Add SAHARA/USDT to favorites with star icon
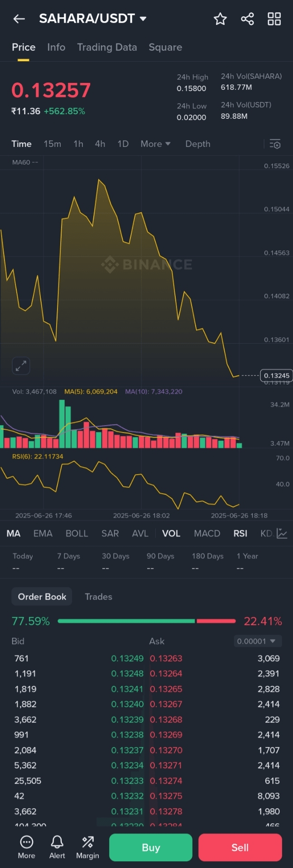 [220, 19]
